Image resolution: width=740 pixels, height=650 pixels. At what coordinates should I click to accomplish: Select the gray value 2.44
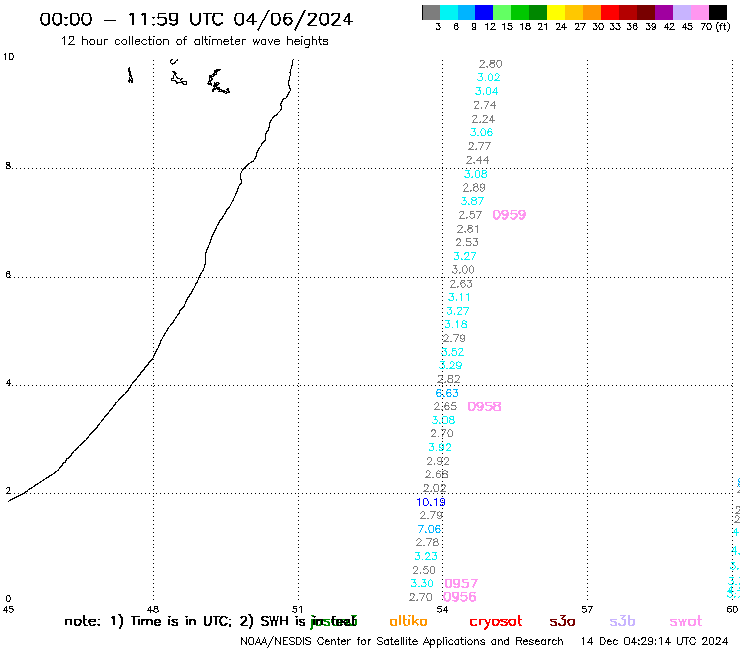(478, 160)
